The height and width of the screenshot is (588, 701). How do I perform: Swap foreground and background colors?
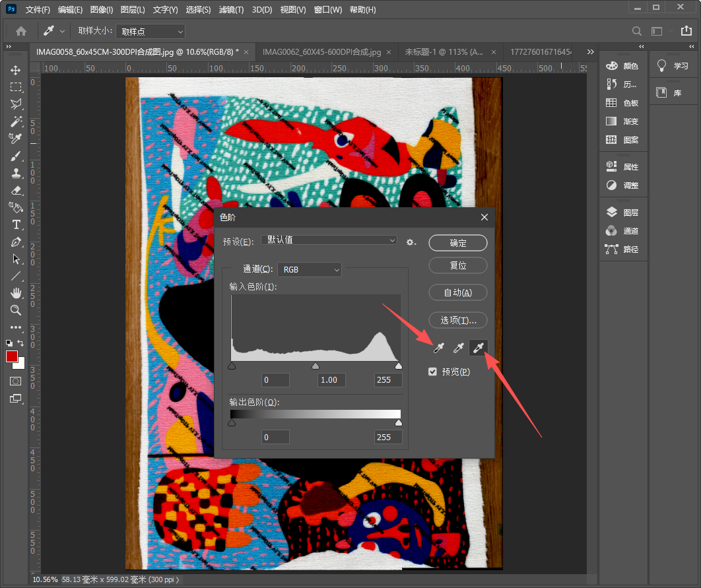click(x=21, y=343)
